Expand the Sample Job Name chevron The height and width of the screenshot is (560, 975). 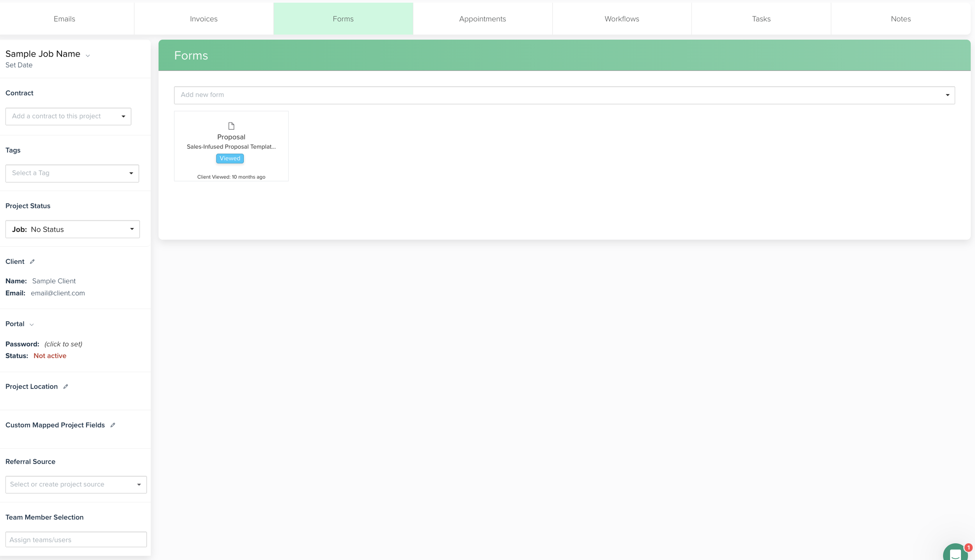point(88,56)
